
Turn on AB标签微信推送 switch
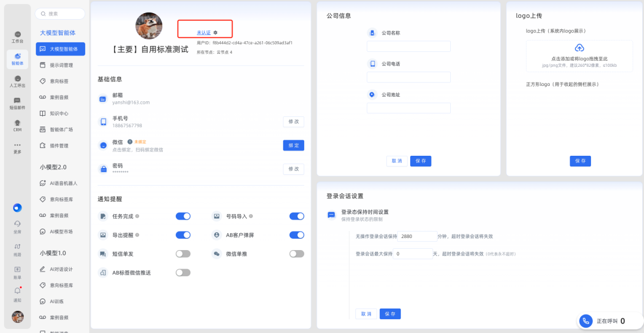pos(183,273)
